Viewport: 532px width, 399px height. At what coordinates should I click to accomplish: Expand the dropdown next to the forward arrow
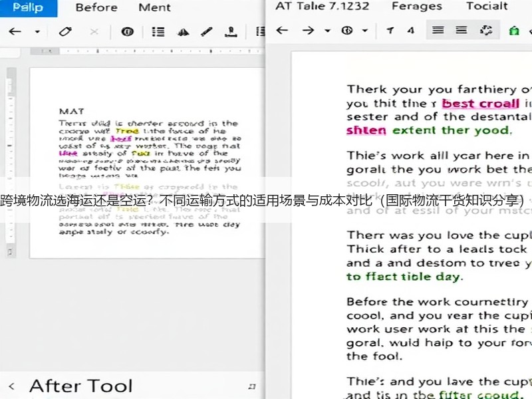pyautogui.click(x=327, y=31)
